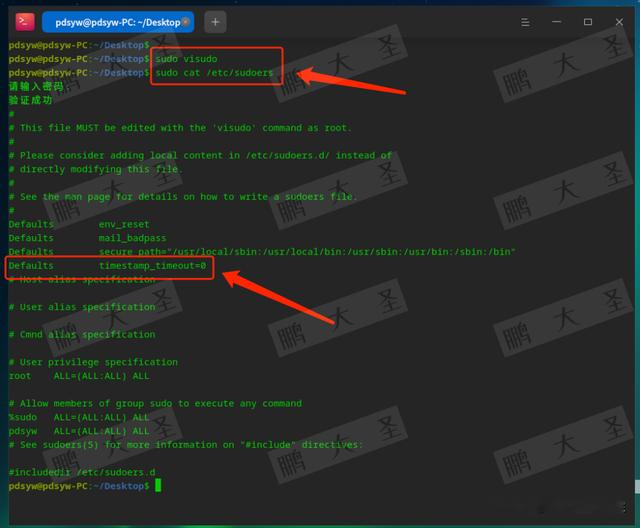The image size is (640, 528).
Task: Click the terminal app icon in title bar
Action: click(x=24, y=22)
